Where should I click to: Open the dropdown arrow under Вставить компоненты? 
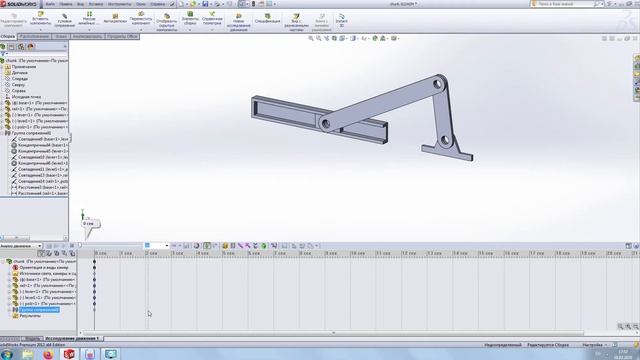40,30
